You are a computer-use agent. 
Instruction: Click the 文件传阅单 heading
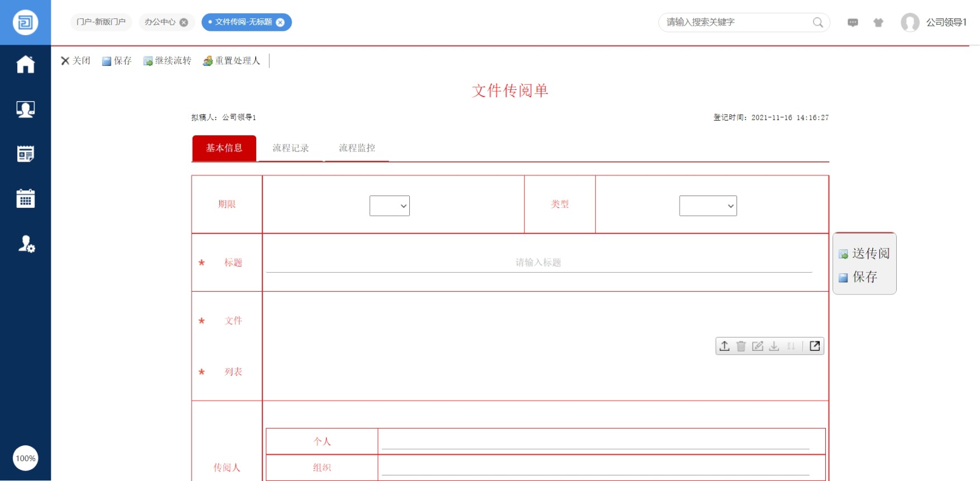pos(510,91)
